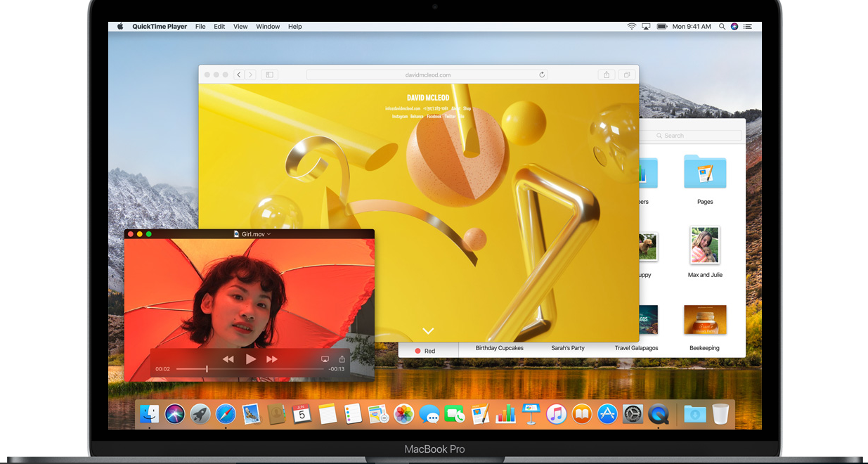The height and width of the screenshot is (464, 868).
Task: Launch Siri from the Dock
Action: tap(174, 414)
